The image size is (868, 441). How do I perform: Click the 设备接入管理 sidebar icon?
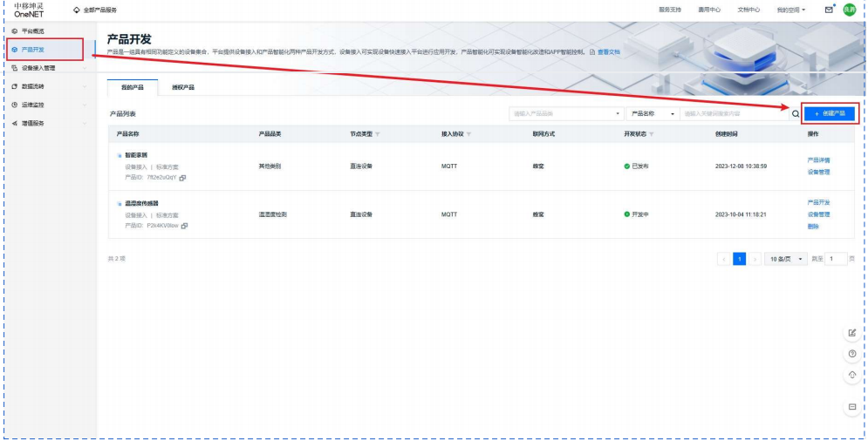click(x=14, y=68)
